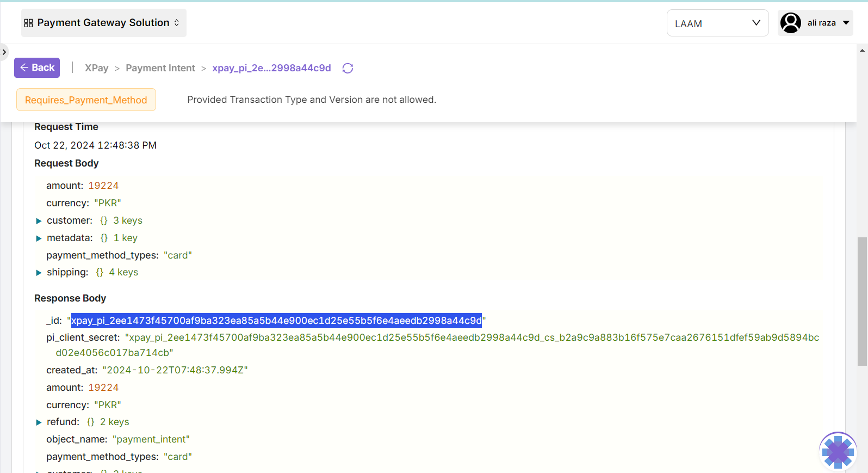Click the refresh icon beside payment intent ID
The height and width of the screenshot is (473, 868).
pyautogui.click(x=348, y=68)
